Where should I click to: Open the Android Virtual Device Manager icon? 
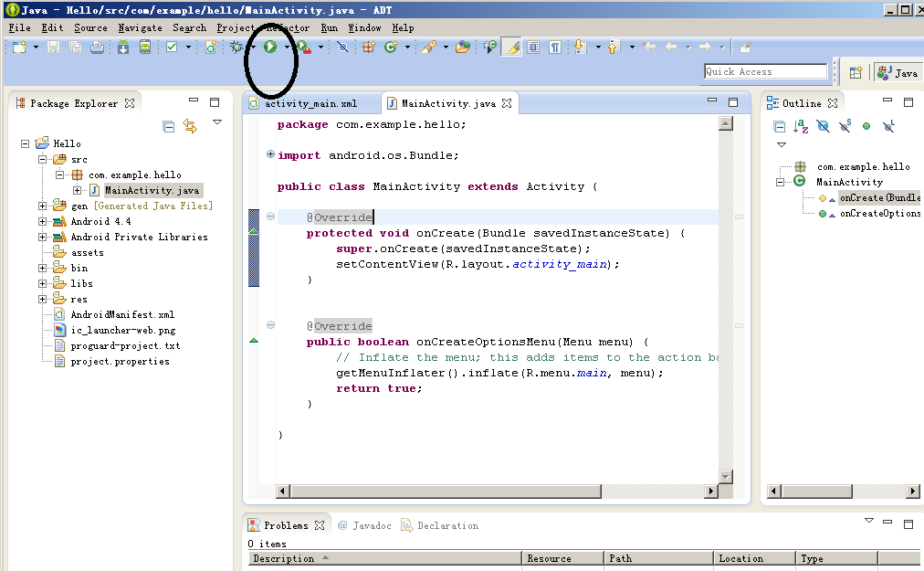tap(145, 47)
